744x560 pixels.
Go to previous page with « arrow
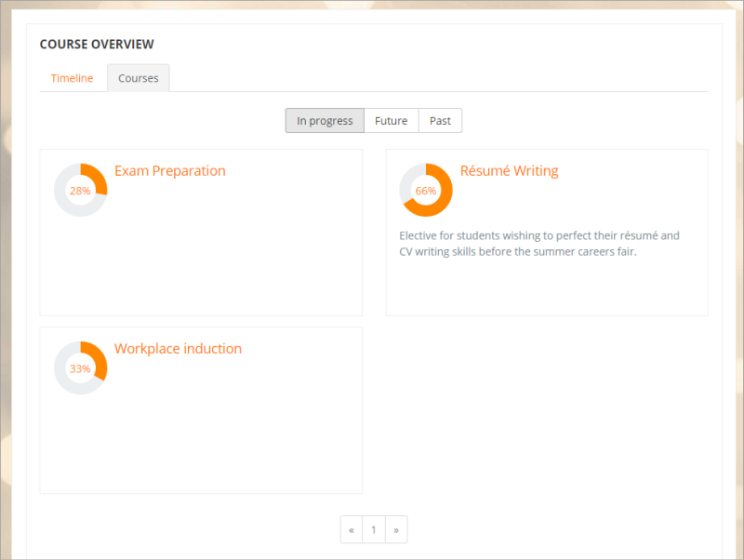point(351,530)
